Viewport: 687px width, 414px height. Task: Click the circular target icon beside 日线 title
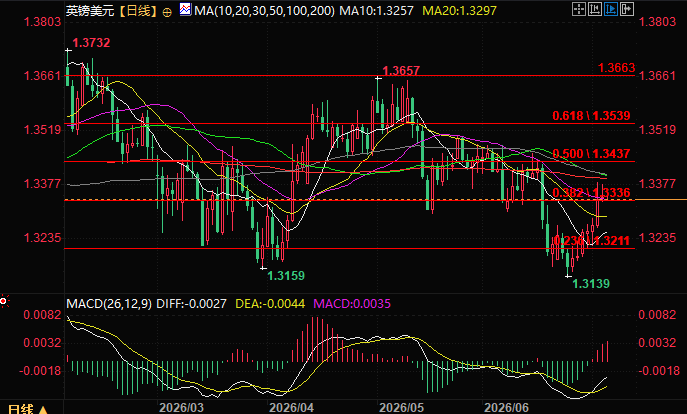coord(167,12)
